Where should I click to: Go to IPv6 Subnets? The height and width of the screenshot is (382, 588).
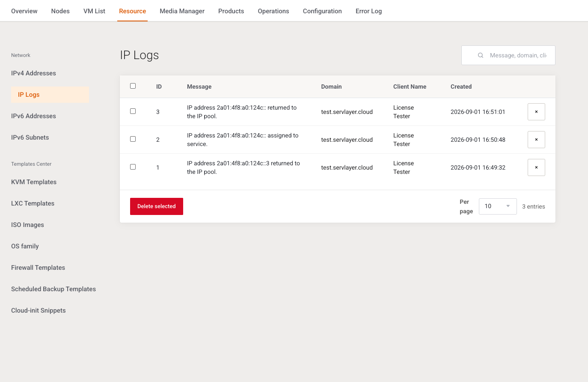30,137
